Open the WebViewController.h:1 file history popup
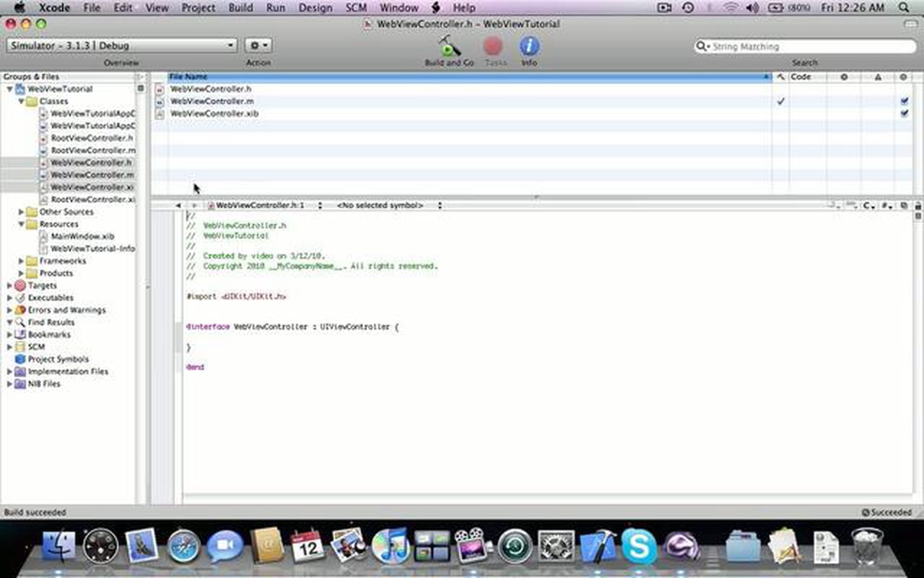This screenshot has height=578, width=924. tap(264, 205)
